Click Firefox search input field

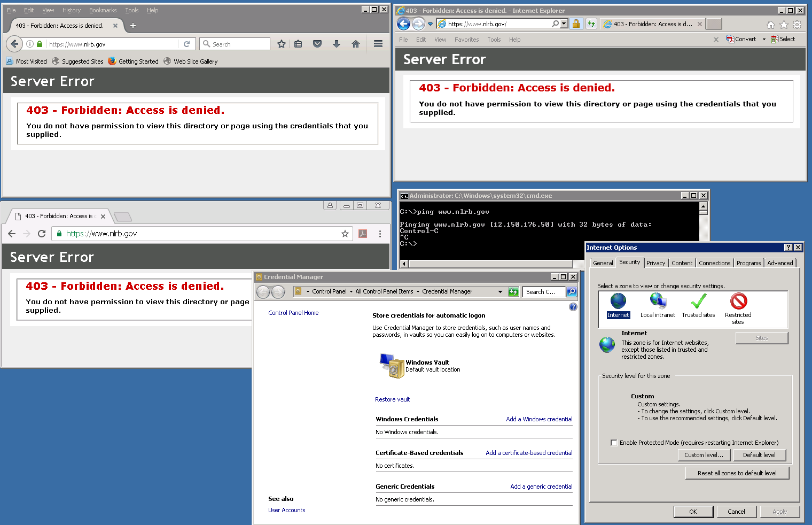[235, 44]
